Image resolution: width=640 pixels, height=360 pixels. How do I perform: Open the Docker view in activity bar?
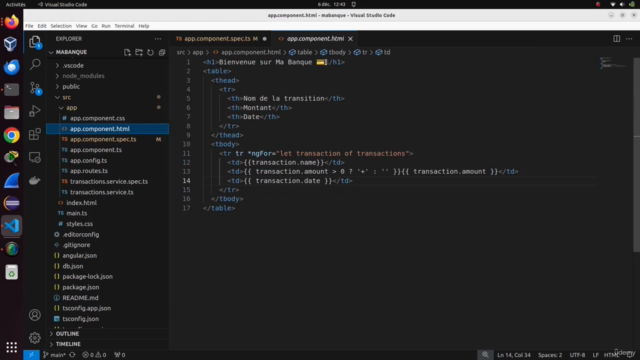pyautogui.click(x=35, y=180)
